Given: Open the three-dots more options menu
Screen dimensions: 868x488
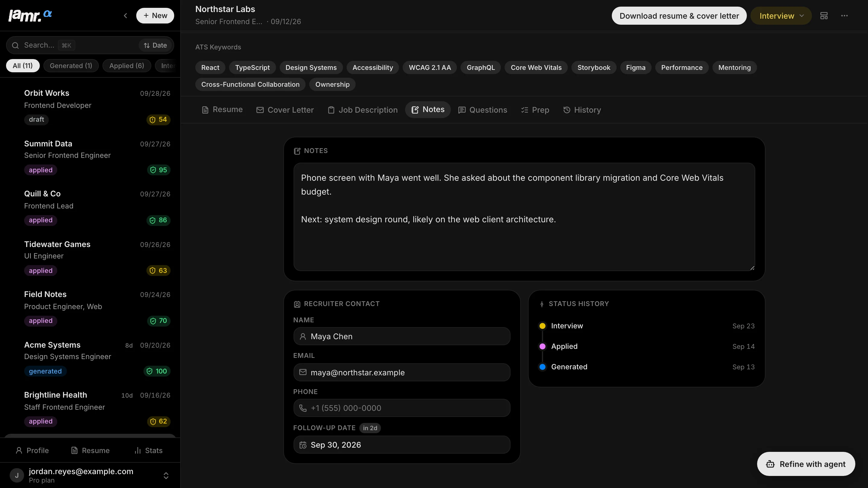Looking at the screenshot, I should (x=844, y=16).
